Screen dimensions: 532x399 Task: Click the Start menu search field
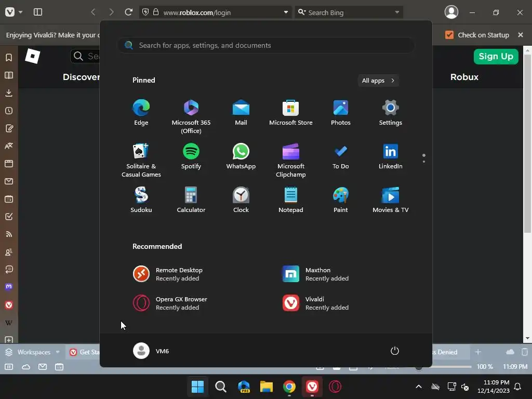tap(266, 45)
